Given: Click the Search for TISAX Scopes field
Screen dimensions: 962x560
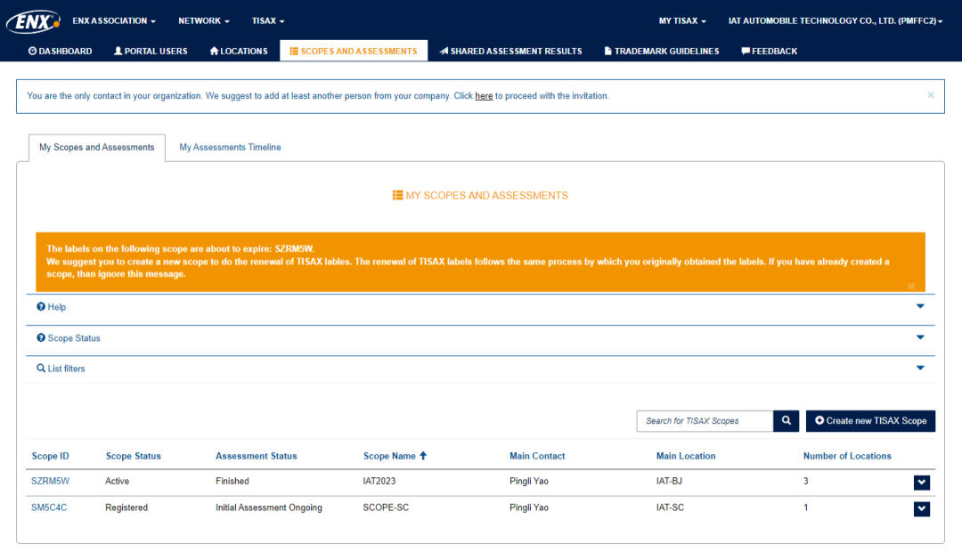Looking at the screenshot, I should pyautogui.click(x=704, y=421).
